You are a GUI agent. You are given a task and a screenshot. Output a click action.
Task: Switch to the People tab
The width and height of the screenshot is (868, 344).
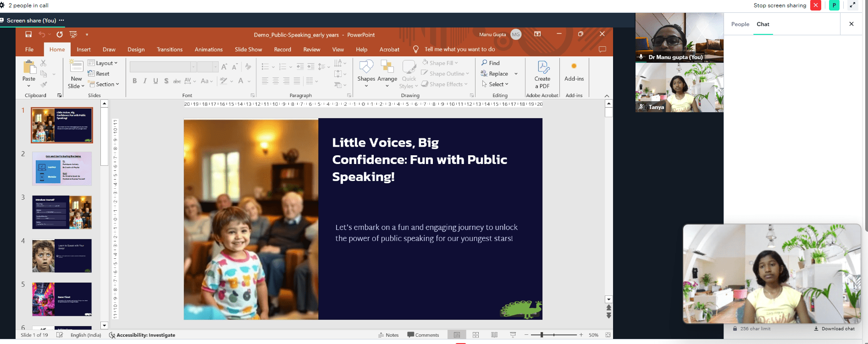click(x=740, y=24)
